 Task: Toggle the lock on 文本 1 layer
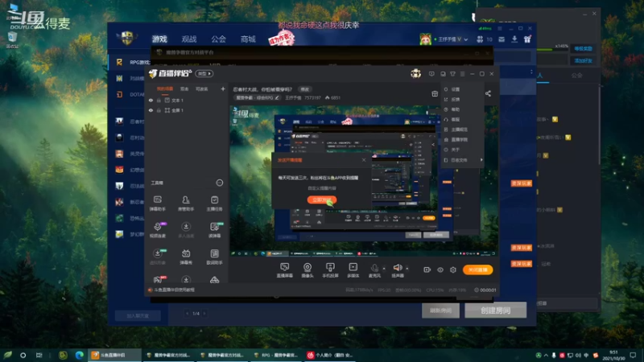159,100
